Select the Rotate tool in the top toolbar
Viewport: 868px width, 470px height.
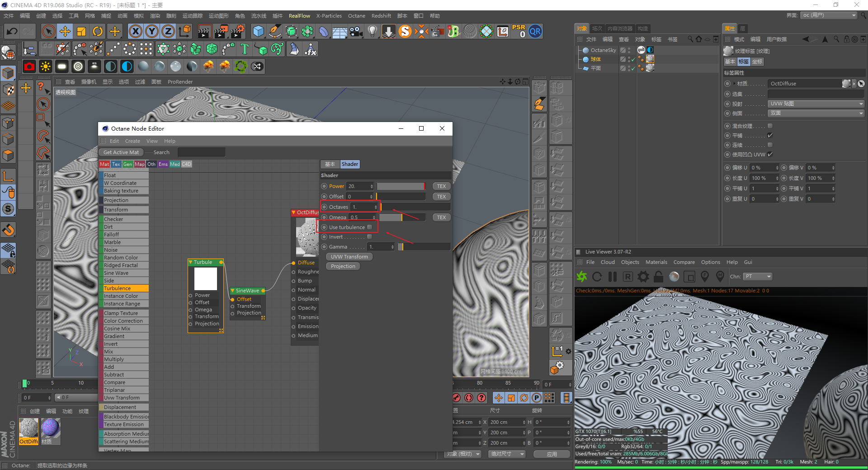pyautogui.click(x=98, y=32)
